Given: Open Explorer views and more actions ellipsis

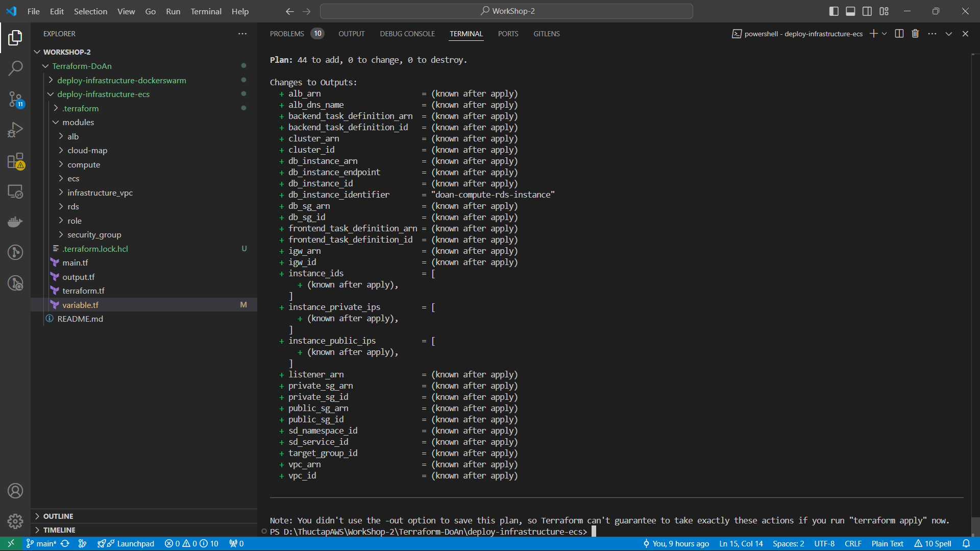Looking at the screenshot, I should pos(242,34).
